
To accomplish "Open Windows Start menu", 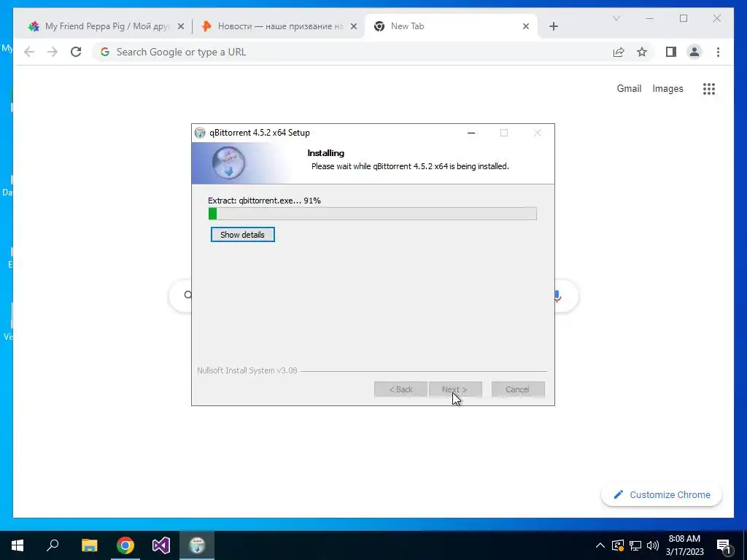I will (18, 545).
